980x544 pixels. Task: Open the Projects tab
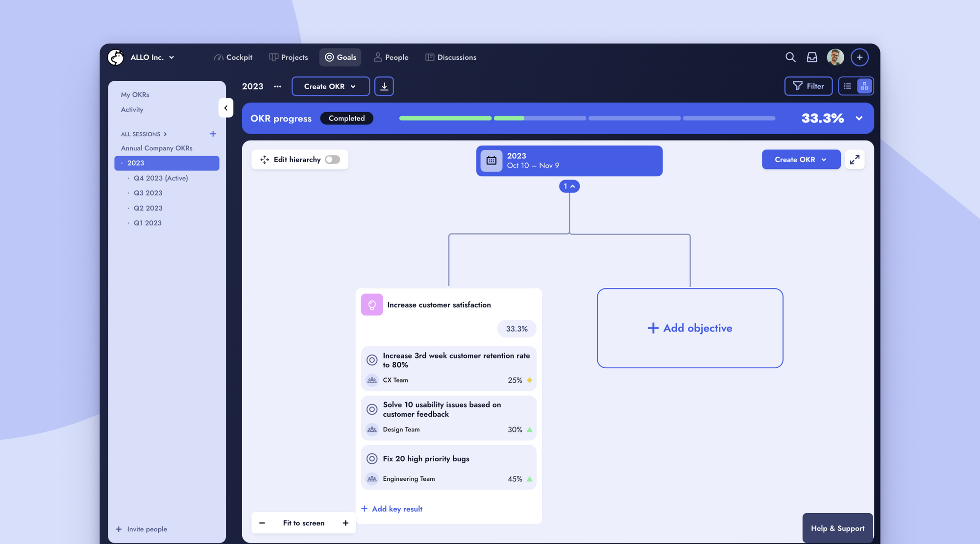(289, 57)
